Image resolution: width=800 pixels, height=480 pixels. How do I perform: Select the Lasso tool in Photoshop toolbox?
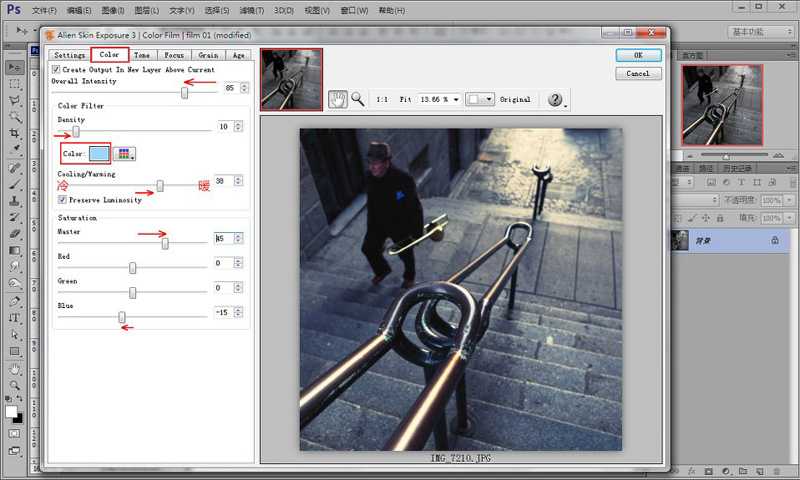pyautogui.click(x=15, y=100)
